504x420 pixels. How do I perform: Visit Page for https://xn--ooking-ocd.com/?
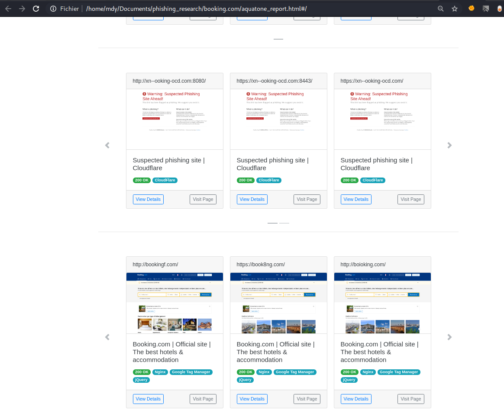tap(410, 199)
